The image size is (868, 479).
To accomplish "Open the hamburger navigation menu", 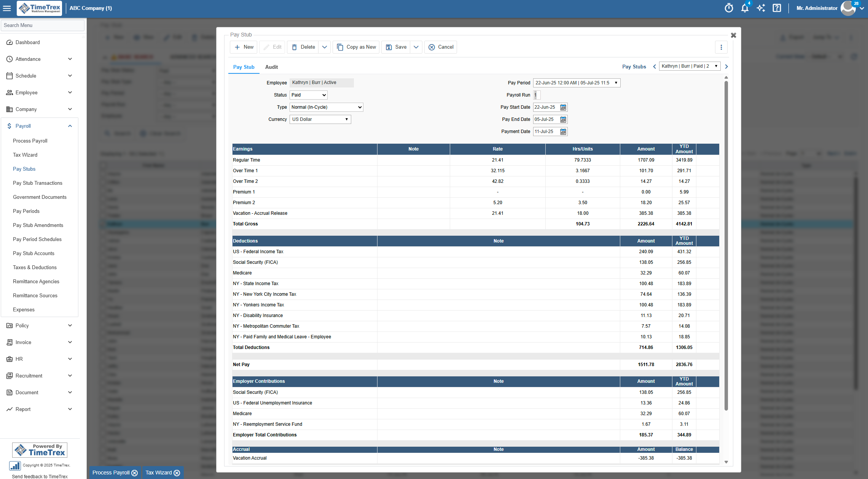I will [x=7, y=8].
